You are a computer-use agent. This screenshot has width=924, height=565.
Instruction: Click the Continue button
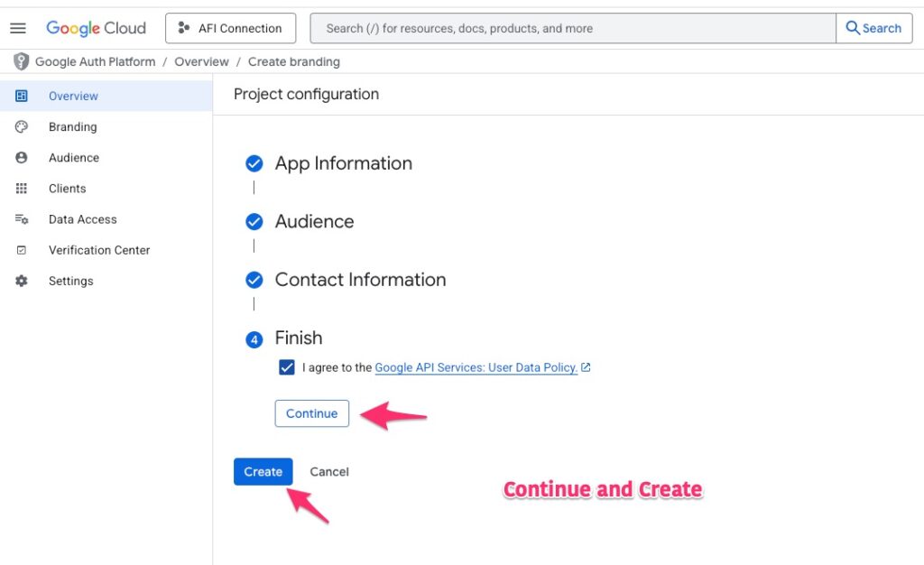tap(311, 413)
